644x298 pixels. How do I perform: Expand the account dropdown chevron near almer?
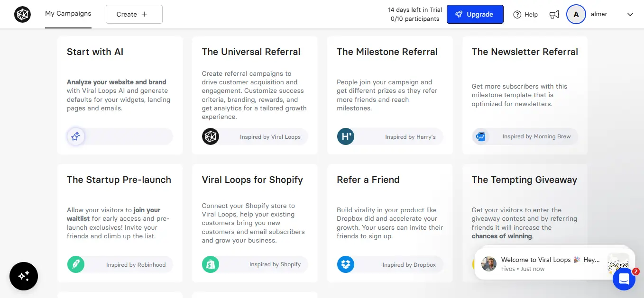(630, 14)
